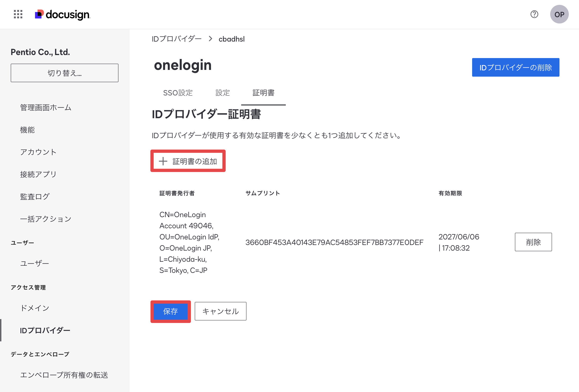Click the IDプロバイダー breadcrumb link

(x=177, y=39)
